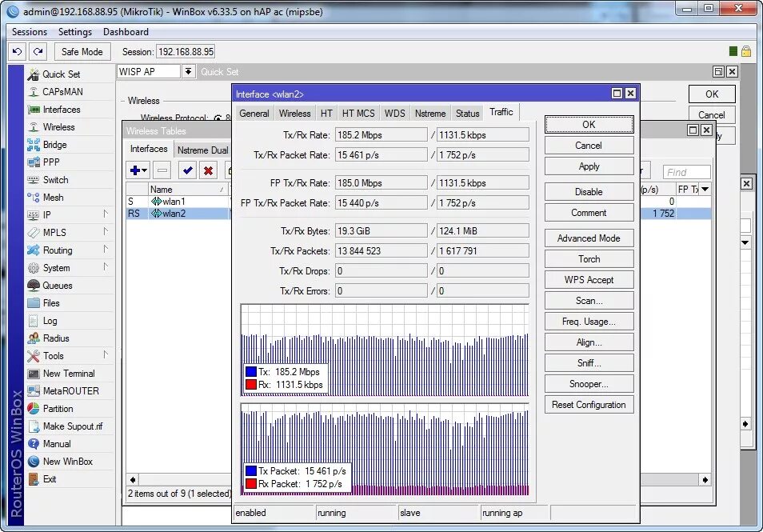Open the Settings menu
The height and width of the screenshot is (532, 763).
tap(75, 32)
